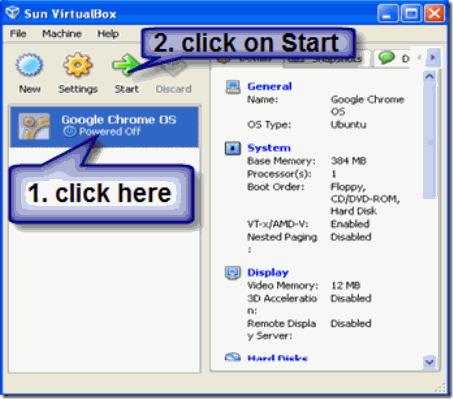Click the New virtual machine icon
Screen dimensions: 453x399
tap(29, 65)
